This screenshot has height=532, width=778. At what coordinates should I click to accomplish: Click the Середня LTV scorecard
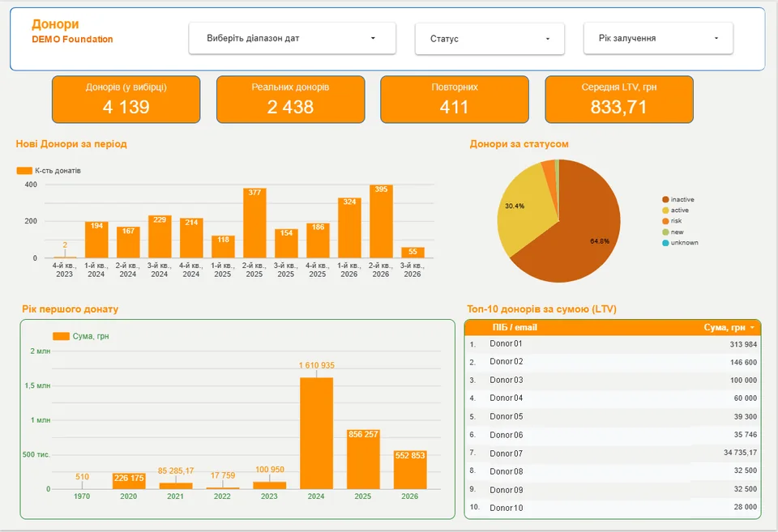[x=618, y=99]
